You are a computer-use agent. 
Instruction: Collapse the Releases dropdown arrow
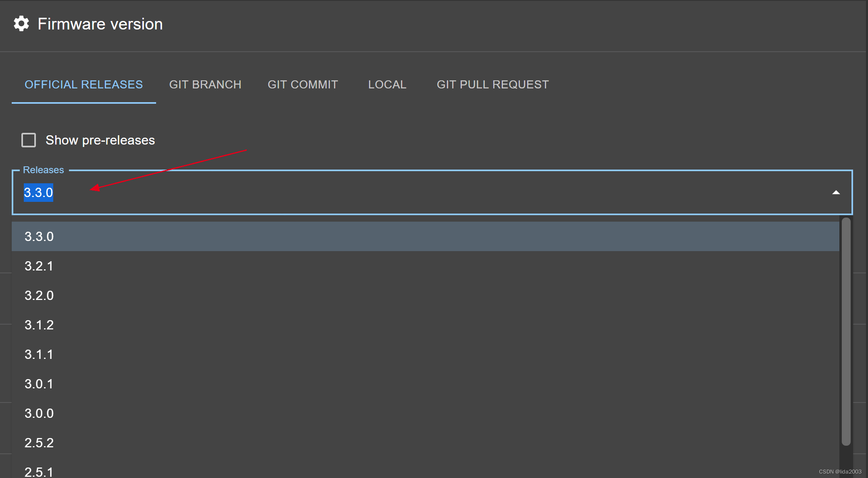pos(836,193)
